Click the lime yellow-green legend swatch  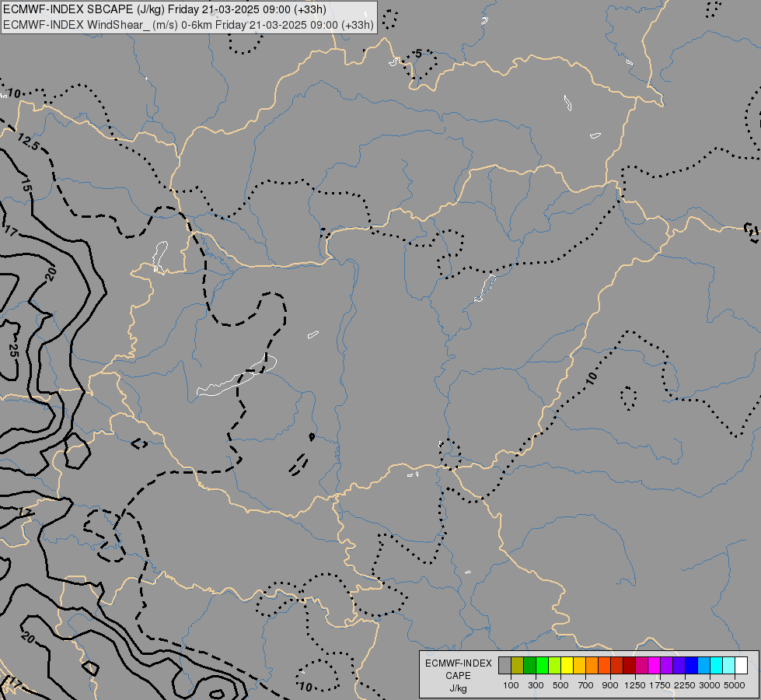click(x=555, y=666)
